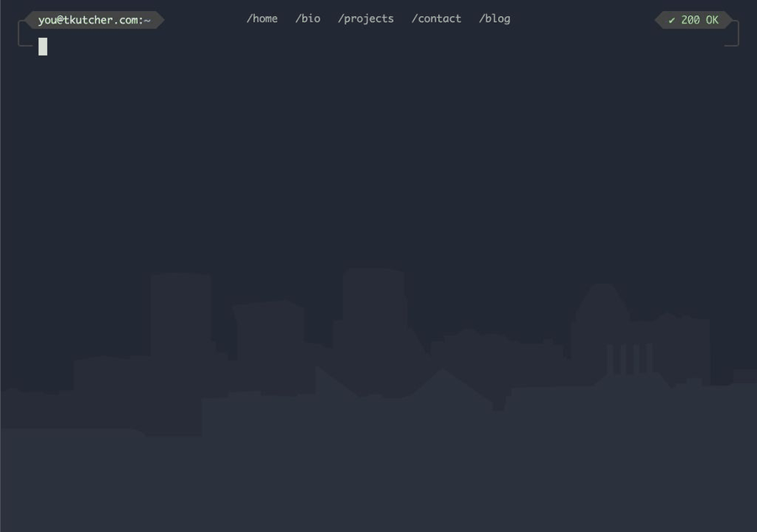Screen dimensions: 757x532
Task: Click the 200 OK status badge
Action: pyautogui.click(x=693, y=20)
